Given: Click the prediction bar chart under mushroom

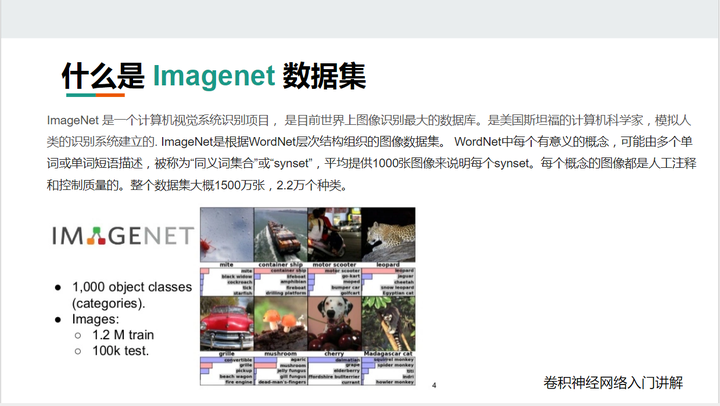Looking at the screenshot, I should pyautogui.click(x=281, y=371).
